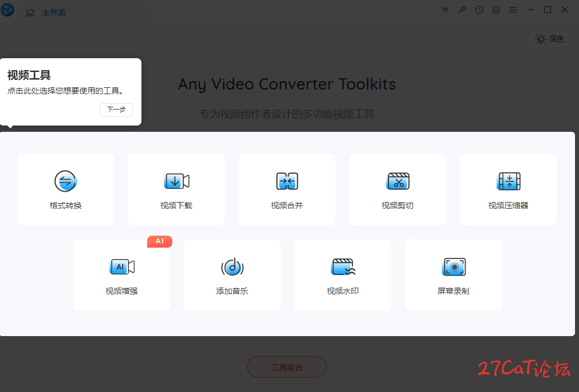Click the 格式转换 label text
This screenshot has height=392, width=579.
click(66, 205)
